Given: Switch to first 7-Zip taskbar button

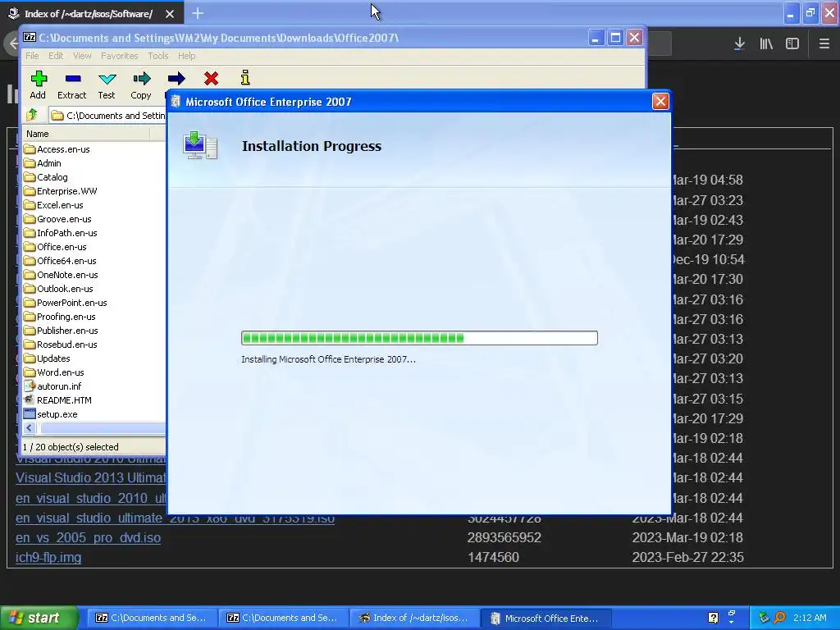Looking at the screenshot, I should (152, 618).
